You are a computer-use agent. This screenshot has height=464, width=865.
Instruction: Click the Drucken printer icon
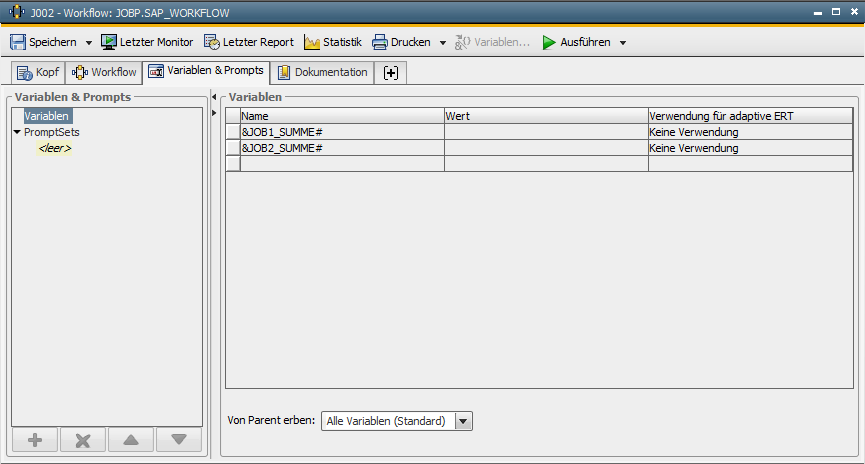point(380,42)
